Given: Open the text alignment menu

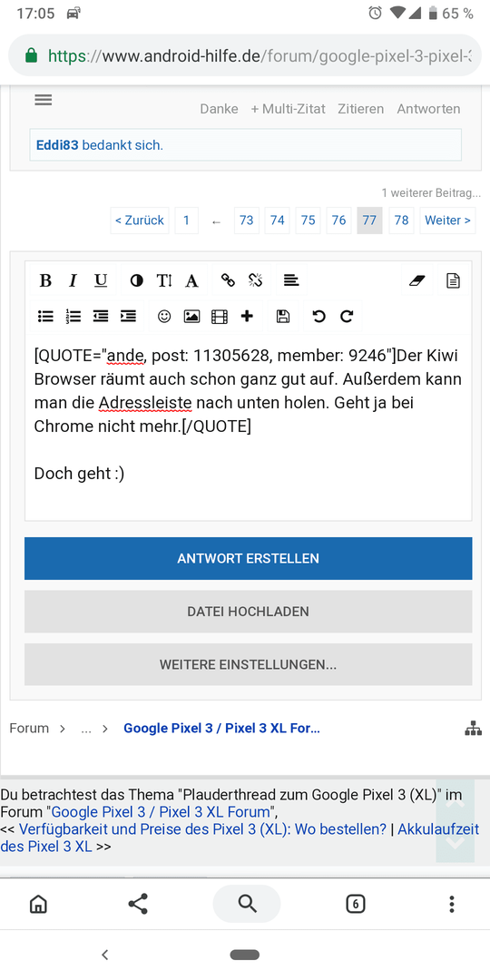Looking at the screenshot, I should point(290,280).
